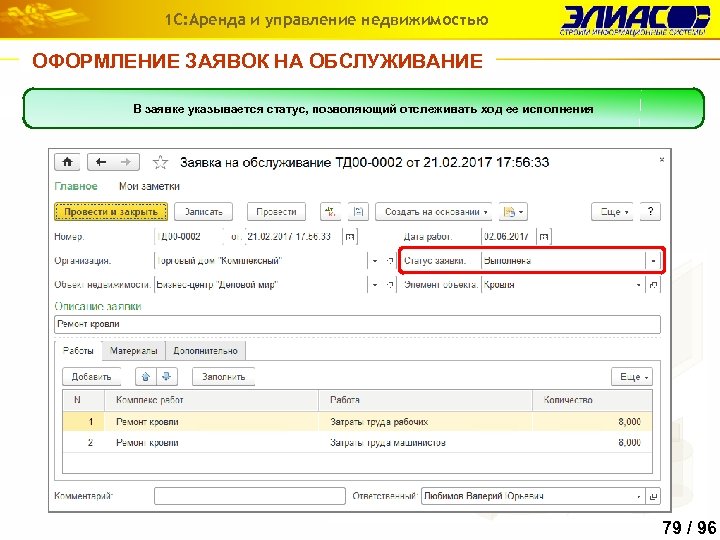Expand the Статус заявки dropdown
Image resolution: width=720 pixels, height=540 pixels.
pyautogui.click(x=652, y=261)
